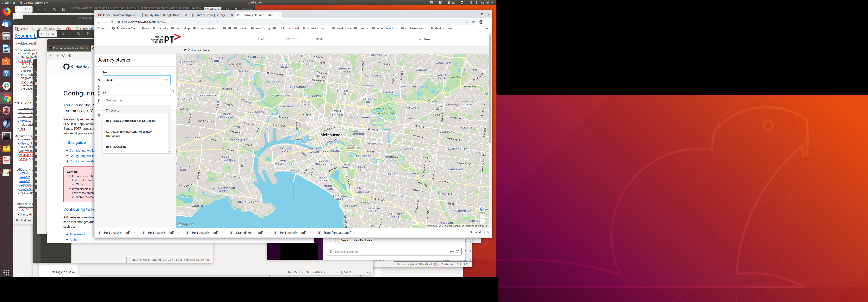This screenshot has width=868, height=302.
Task: Click the Chrome location access icon
Action: coord(467,22)
